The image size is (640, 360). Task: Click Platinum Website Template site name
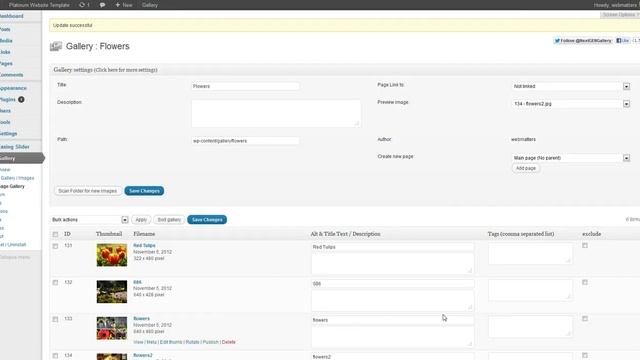coord(39,5)
